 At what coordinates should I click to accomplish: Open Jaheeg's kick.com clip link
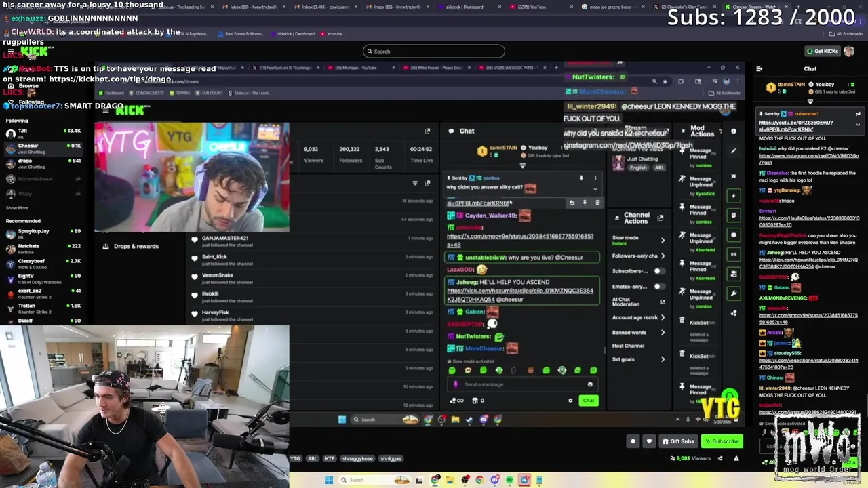point(519,295)
